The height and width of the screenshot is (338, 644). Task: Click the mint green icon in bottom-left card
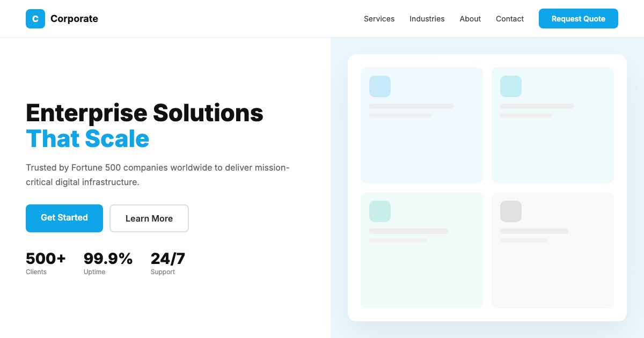pyautogui.click(x=379, y=211)
